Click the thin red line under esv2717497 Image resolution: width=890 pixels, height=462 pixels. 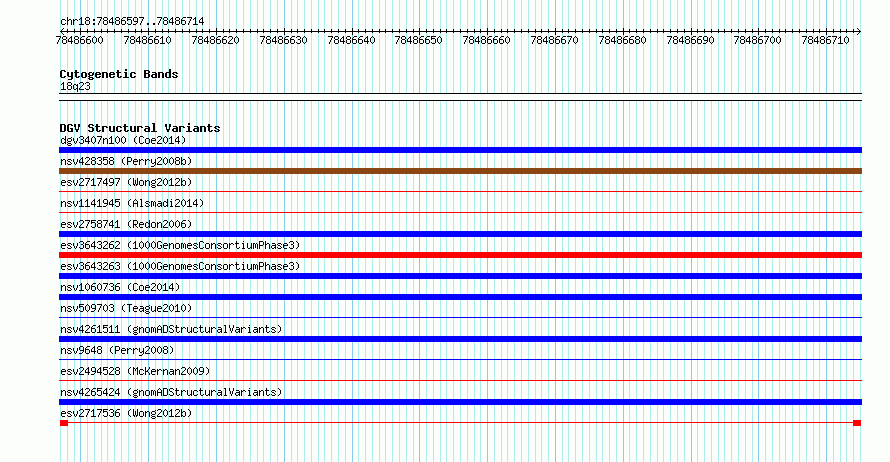[460, 192]
